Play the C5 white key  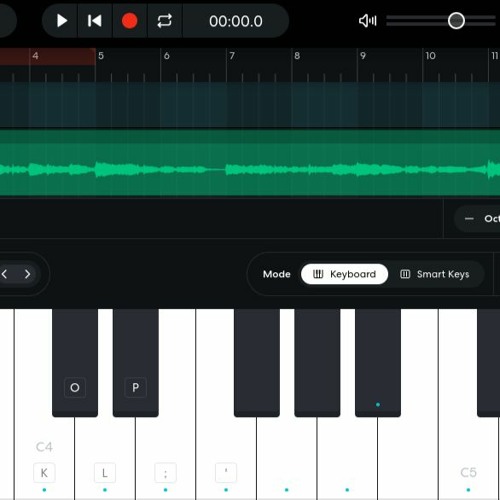pos(468,460)
